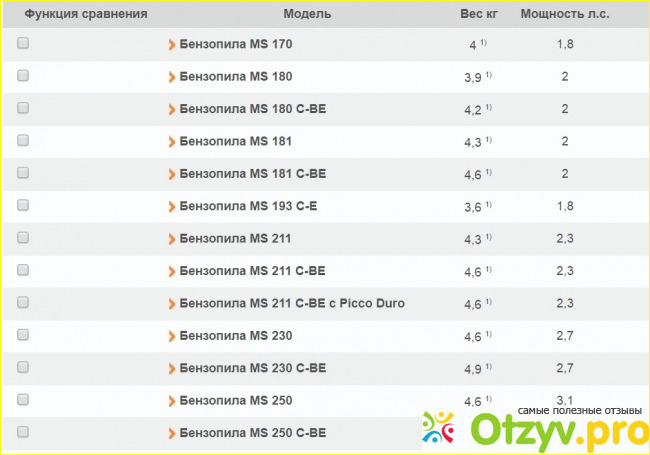The image size is (650, 455).
Task: Click the orange arrow beside MS 181
Action: [x=172, y=142]
